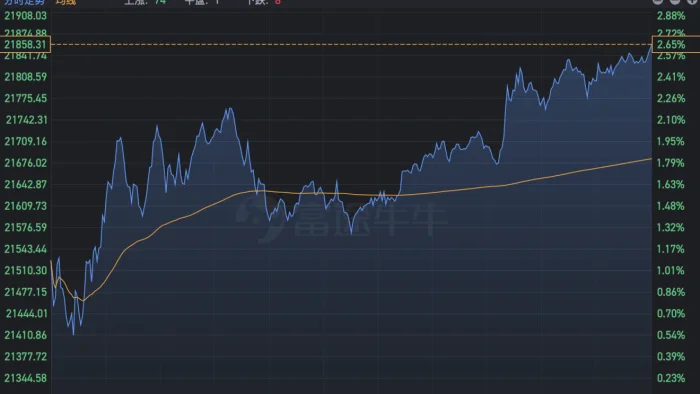The image size is (700, 394).
Task: Click the 0.54% percentage axis label
Action: [x=671, y=335]
